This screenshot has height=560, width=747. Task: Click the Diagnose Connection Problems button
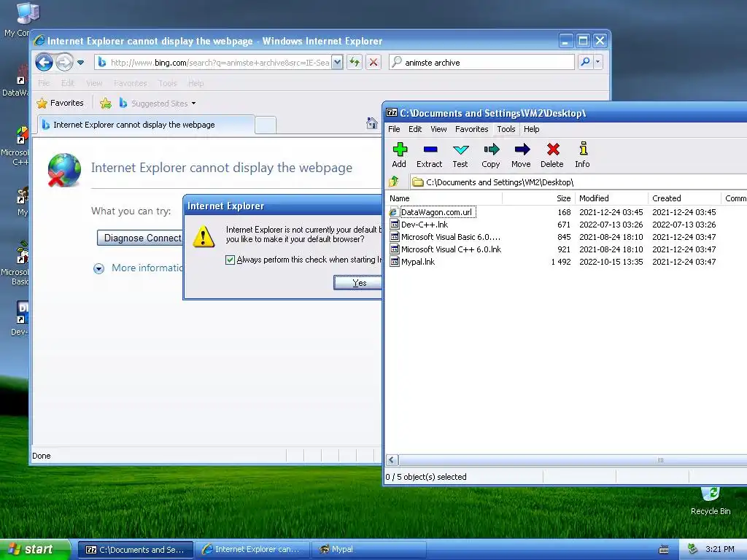(x=139, y=238)
